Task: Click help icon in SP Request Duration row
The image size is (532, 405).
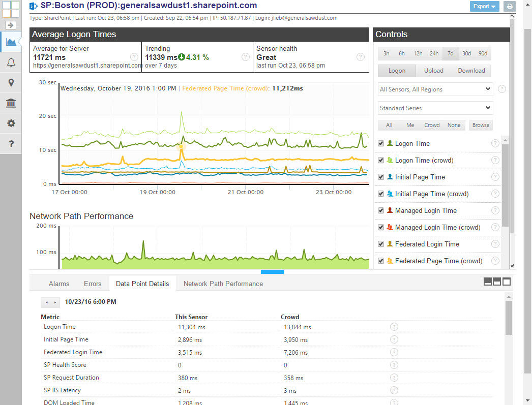Action: click(394, 378)
